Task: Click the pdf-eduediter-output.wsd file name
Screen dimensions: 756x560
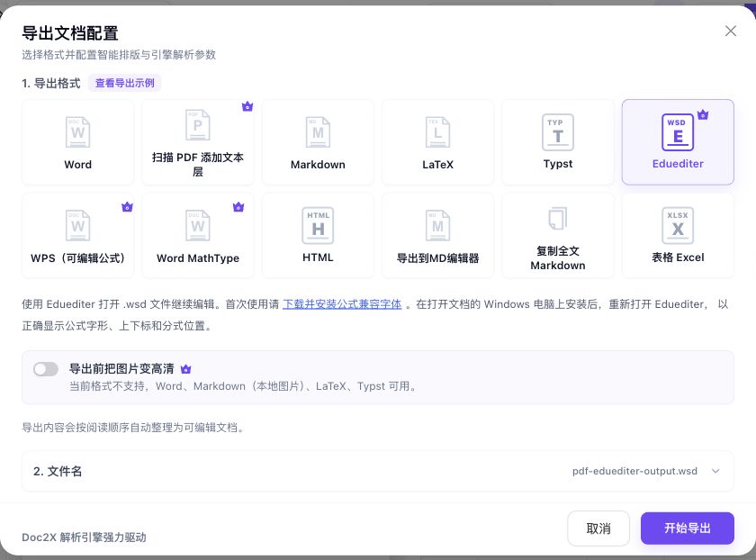Action: tap(634, 471)
